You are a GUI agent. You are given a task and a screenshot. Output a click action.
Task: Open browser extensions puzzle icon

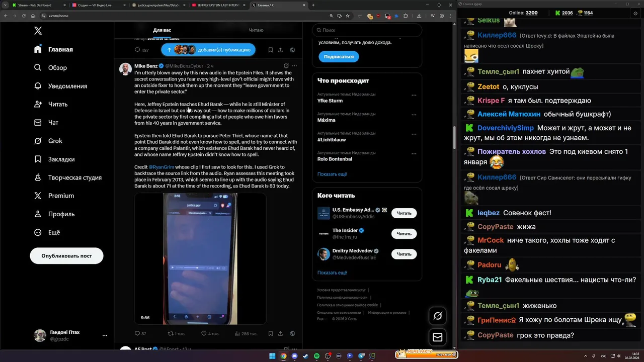pos(405,16)
